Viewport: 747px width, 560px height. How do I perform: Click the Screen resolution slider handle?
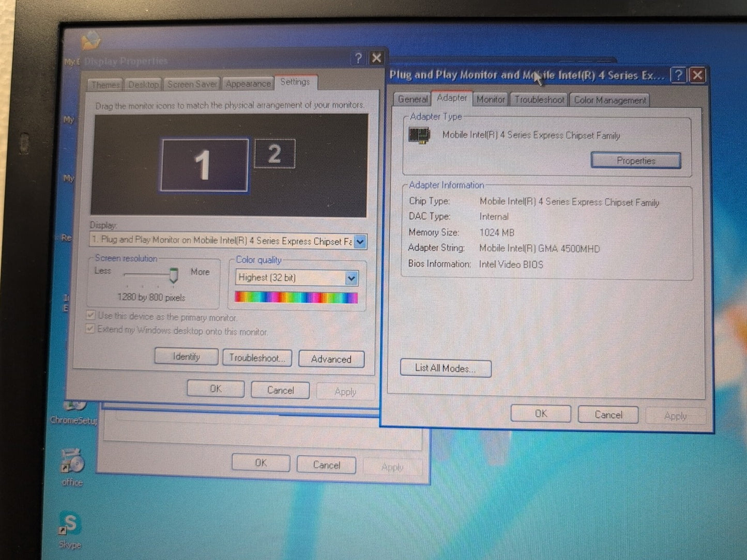tap(174, 275)
